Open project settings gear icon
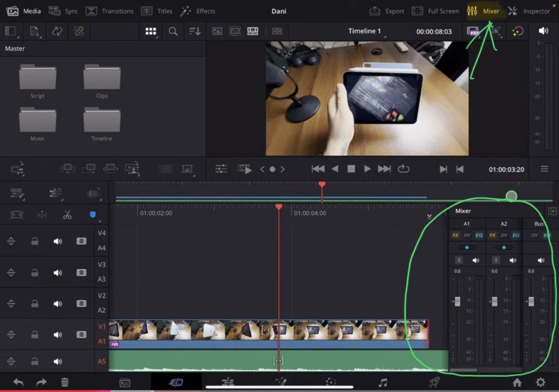Image resolution: width=559 pixels, height=392 pixels. (x=540, y=383)
